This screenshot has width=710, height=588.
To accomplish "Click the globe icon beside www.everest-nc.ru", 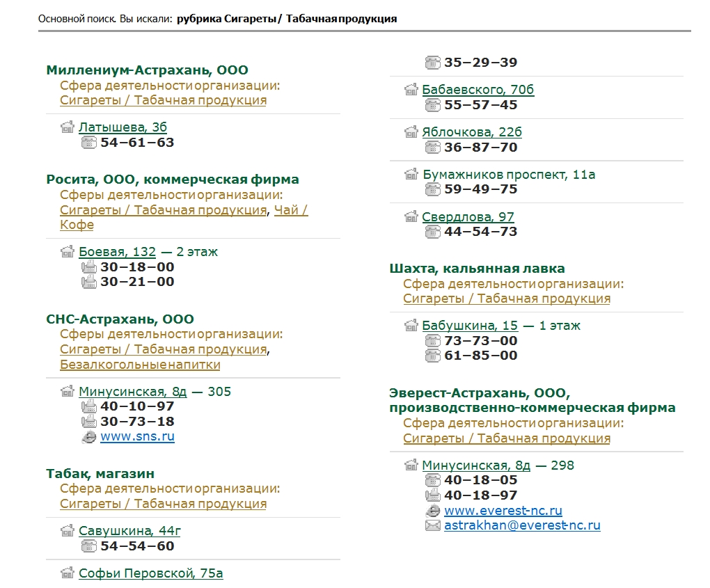I will pyautogui.click(x=432, y=511).
